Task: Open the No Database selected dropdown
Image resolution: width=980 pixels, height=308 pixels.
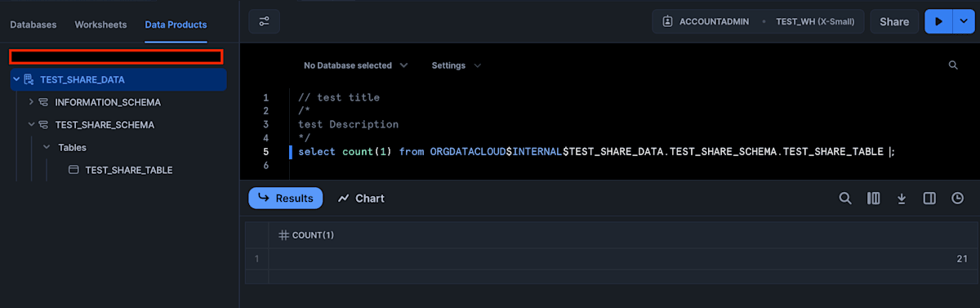Action: coord(355,65)
